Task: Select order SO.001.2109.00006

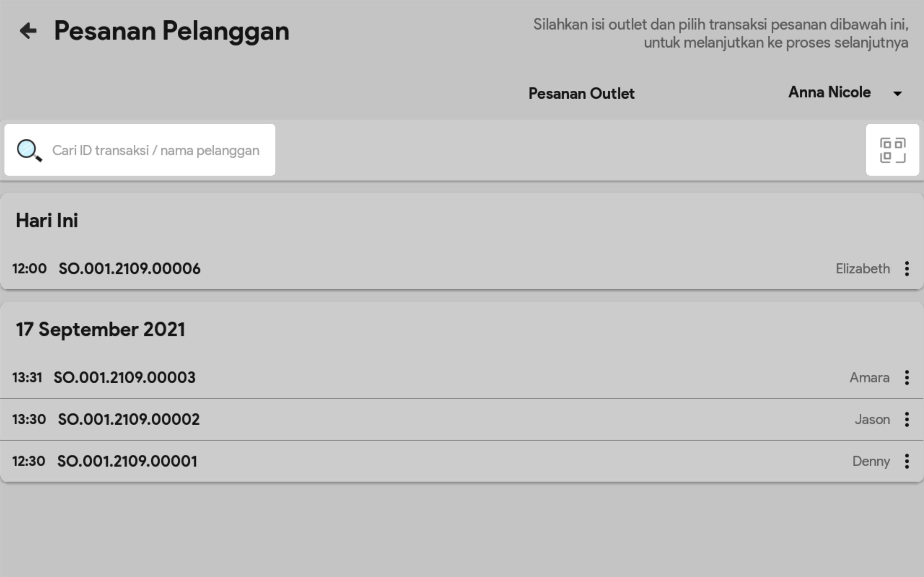Action: [130, 269]
